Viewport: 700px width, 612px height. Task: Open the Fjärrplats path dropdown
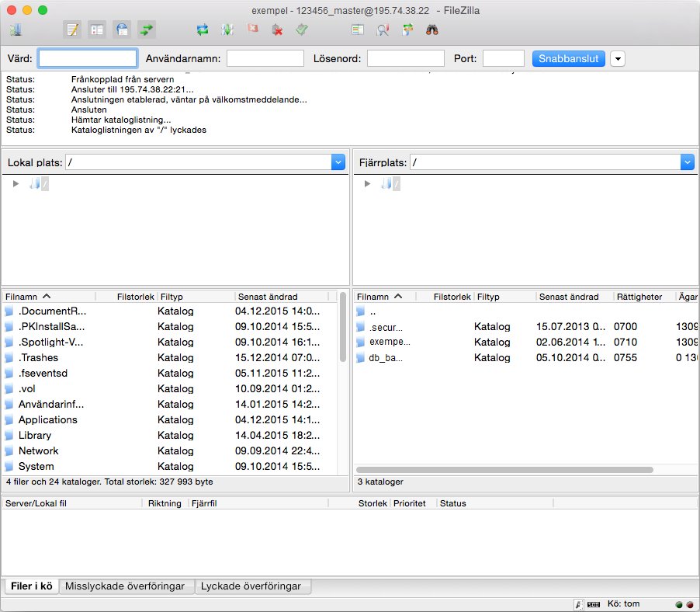pos(688,162)
